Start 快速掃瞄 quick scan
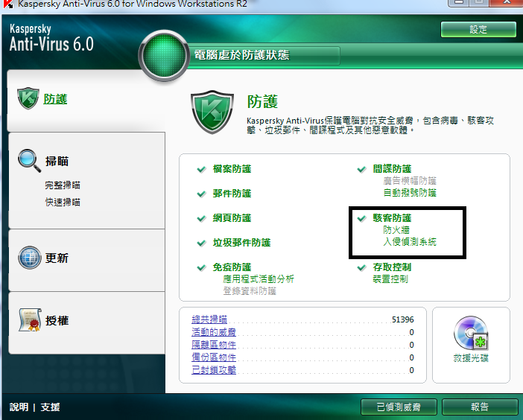 click(63, 202)
